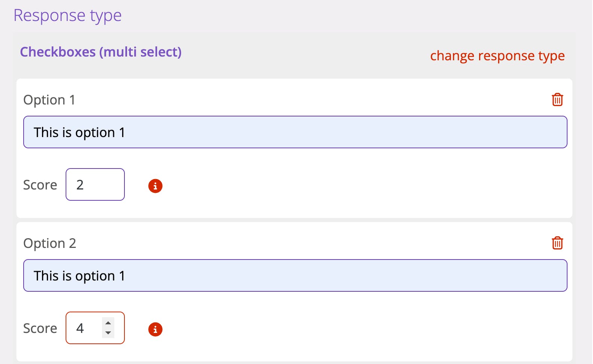Click blank space right of Option 2 info icon
This screenshot has height=364, width=593.
click(x=337, y=329)
